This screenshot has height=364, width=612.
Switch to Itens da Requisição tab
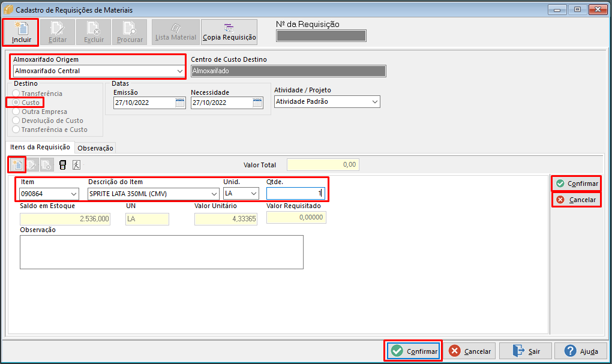pyautogui.click(x=40, y=147)
